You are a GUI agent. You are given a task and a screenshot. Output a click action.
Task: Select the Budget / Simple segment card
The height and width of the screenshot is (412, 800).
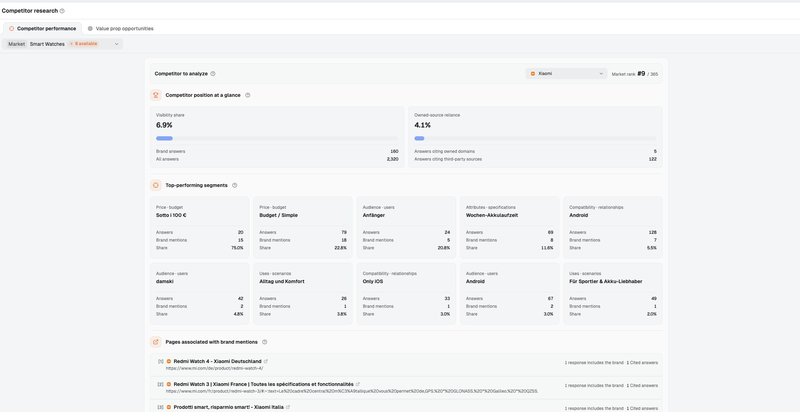(x=303, y=227)
